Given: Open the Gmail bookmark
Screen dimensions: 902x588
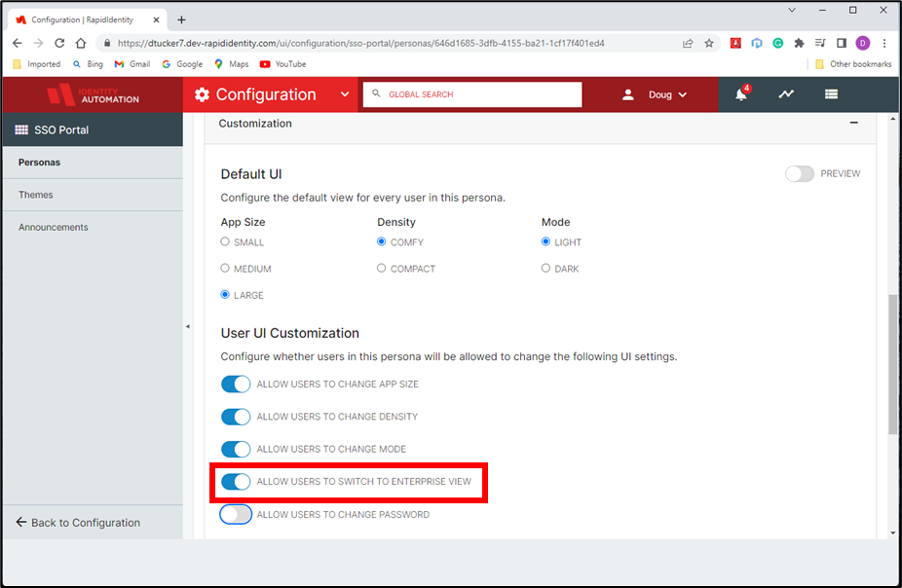Looking at the screenshot, I should (132, 64).
